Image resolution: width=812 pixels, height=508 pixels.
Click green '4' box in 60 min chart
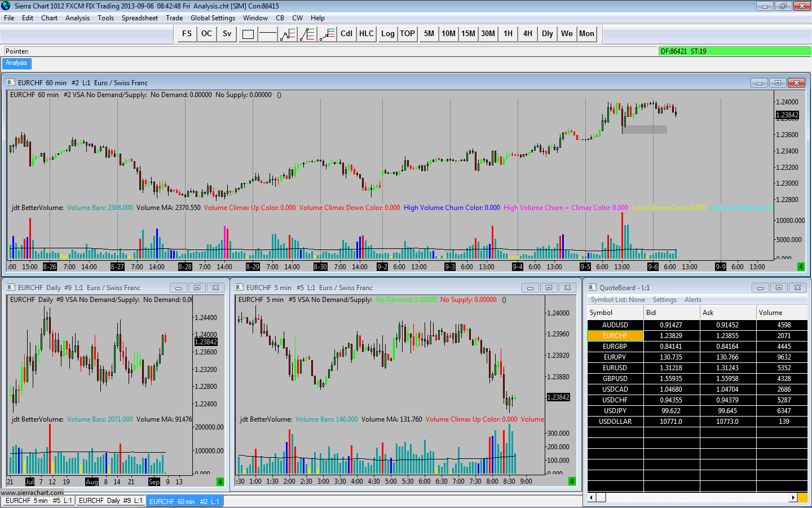point(801,266)
